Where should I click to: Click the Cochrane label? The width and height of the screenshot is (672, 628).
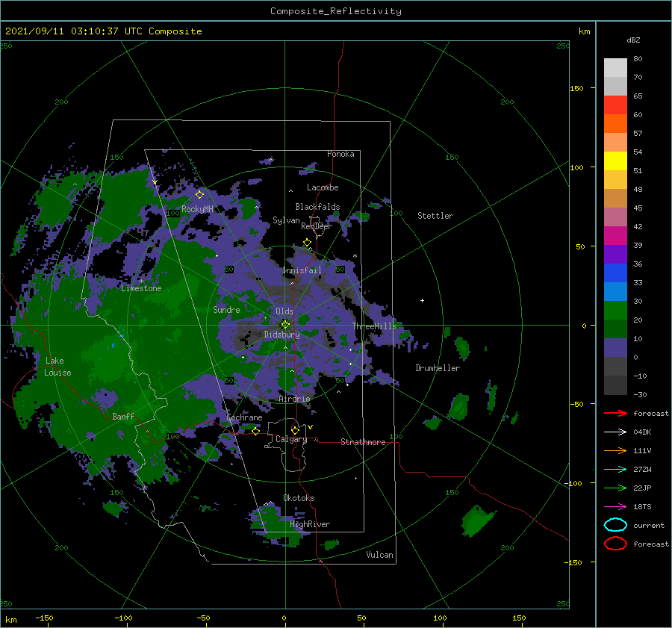click(x=244, y=417)
